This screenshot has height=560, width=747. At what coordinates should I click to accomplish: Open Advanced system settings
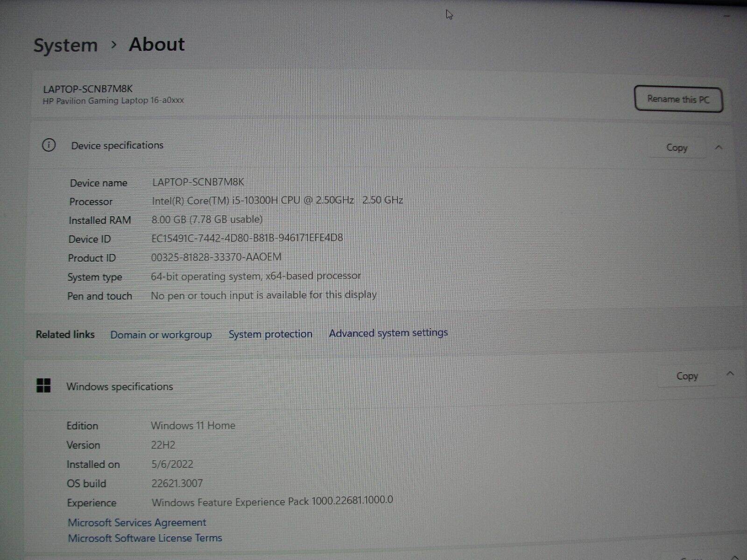tap(388, 333)
